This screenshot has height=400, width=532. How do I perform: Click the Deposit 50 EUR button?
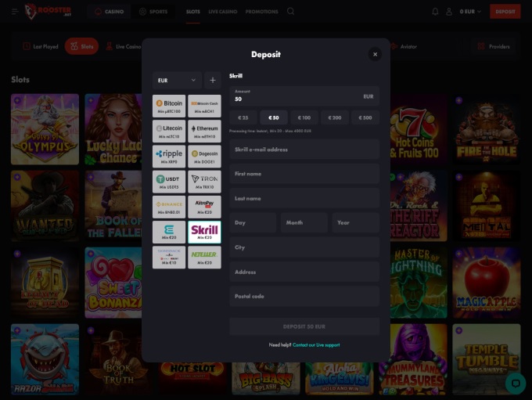304,326
